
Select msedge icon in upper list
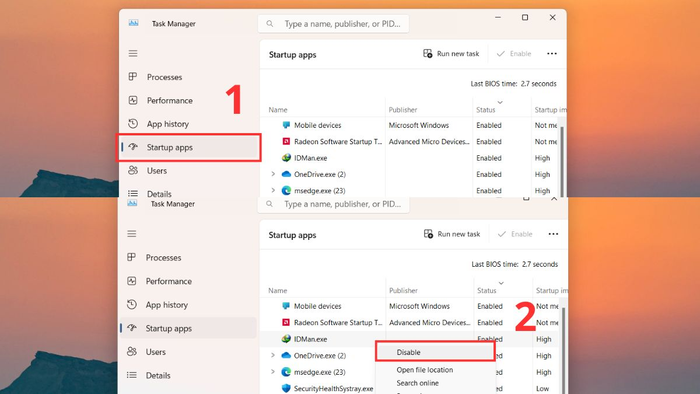[x=286, y=191]
